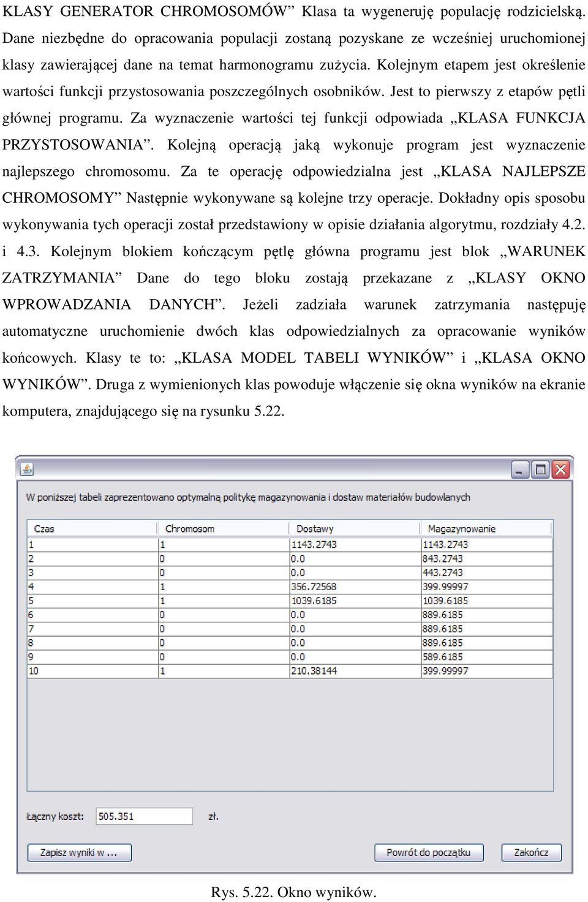Select Dostawy cell 1143.2743
Image resolution: width=588 pixels, height=902 pixels.
coord(355,544)
